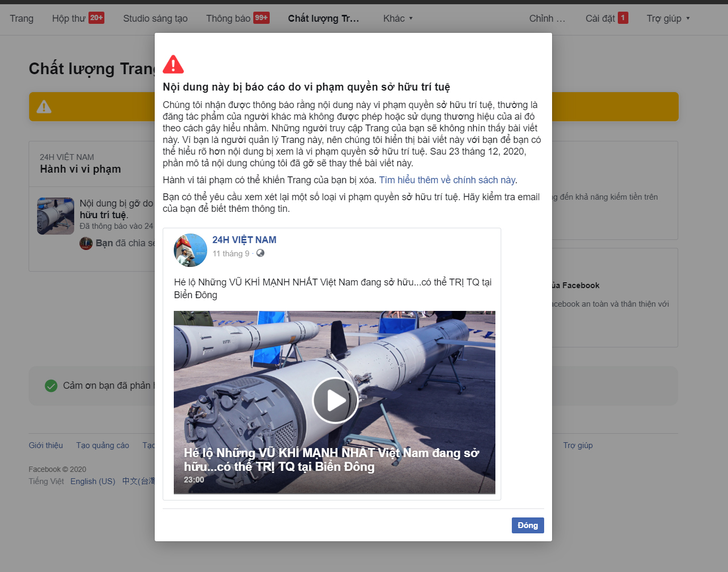Open the 24H VIỆT NAM page name link
728x572 pixels.
coord(244,240)
